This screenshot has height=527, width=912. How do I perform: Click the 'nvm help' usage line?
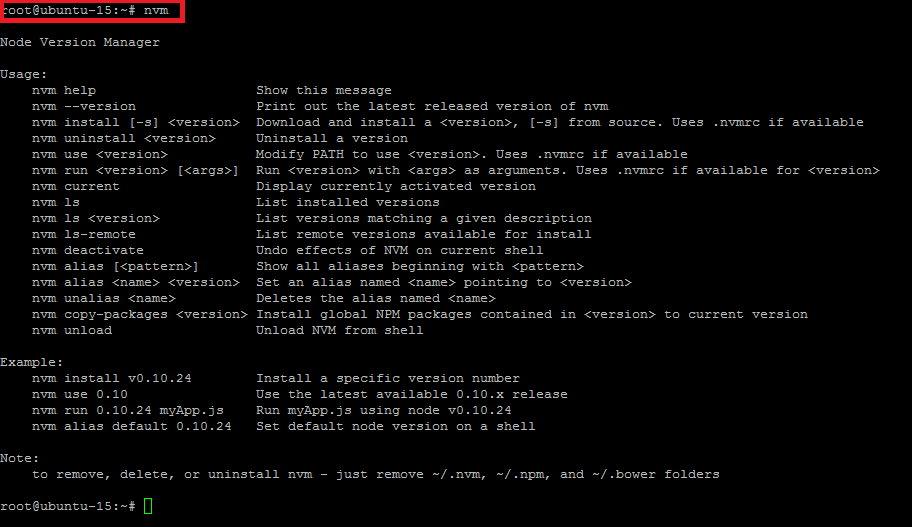[x=64, y=90]
